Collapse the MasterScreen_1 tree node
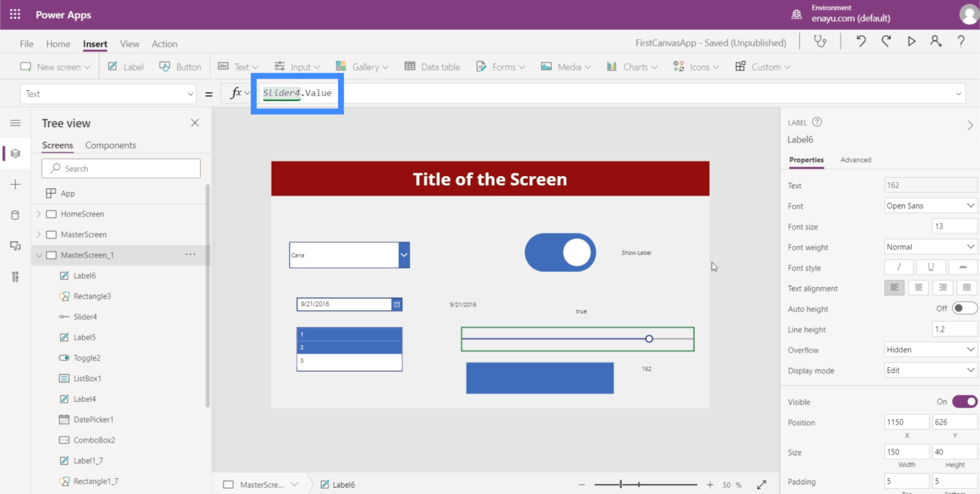Viewport: 980px width, 494px height. tap(38, 255)
